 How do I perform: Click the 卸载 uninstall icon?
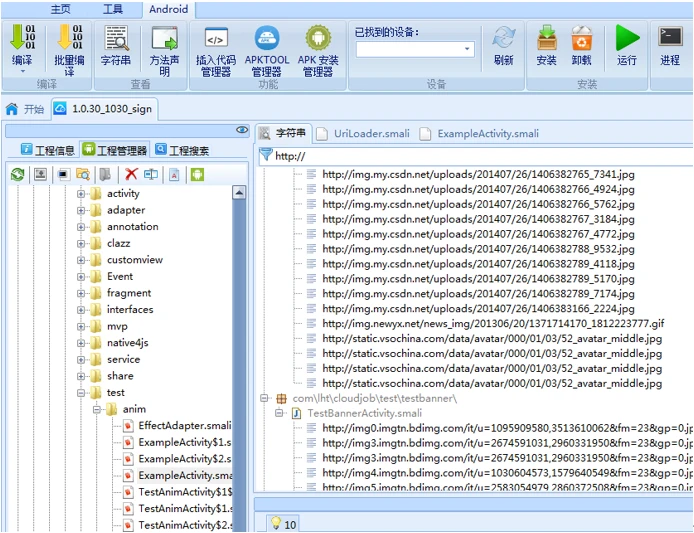[x=581, y=38]
